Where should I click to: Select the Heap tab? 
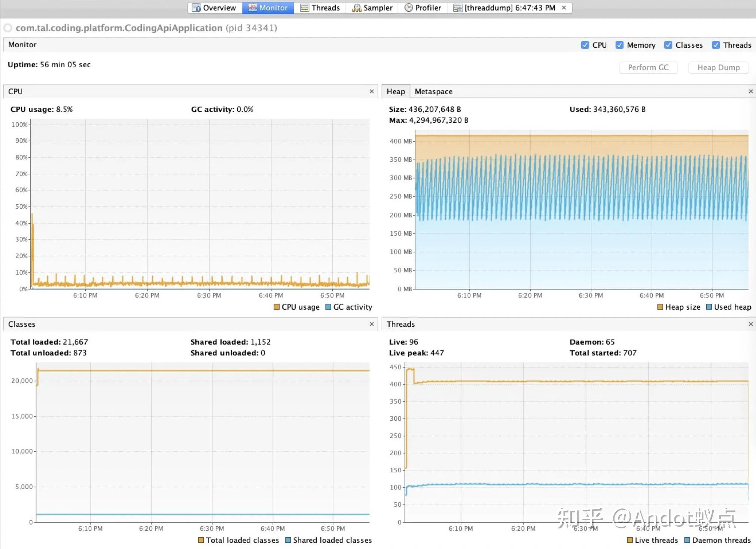coord(396,92)
